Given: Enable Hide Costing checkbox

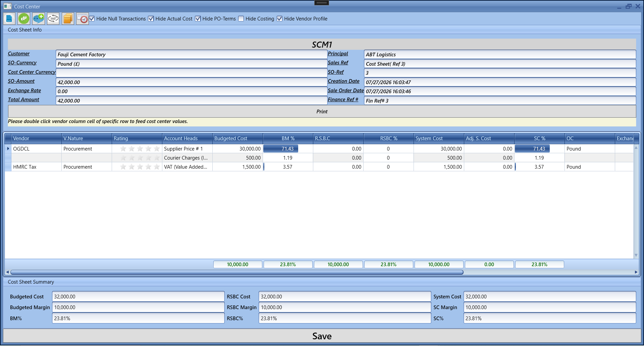Looking at the screenshot, I should click(241, 19).
